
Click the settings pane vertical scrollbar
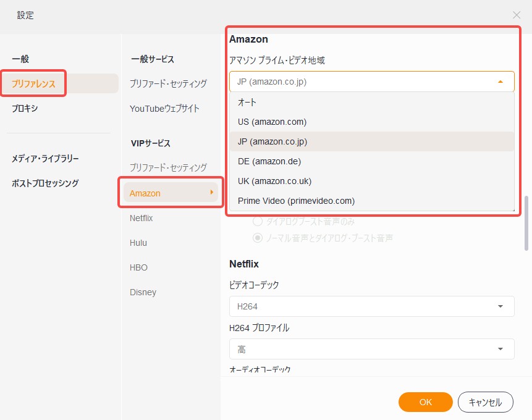pos(526,223)
